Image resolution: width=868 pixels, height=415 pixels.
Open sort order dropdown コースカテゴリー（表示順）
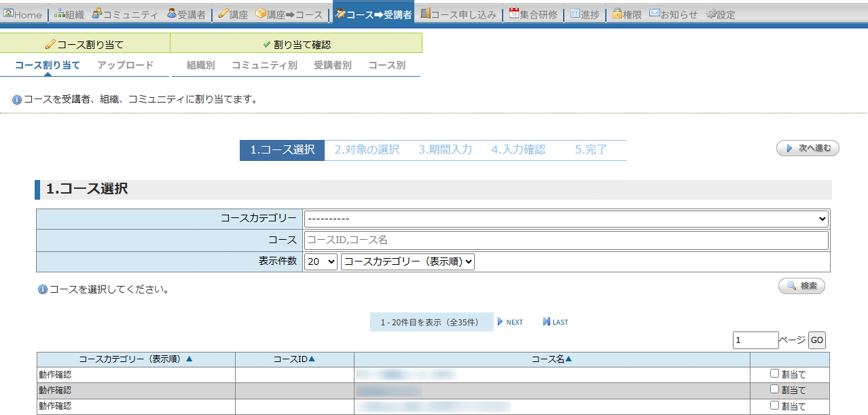[408, 261]
